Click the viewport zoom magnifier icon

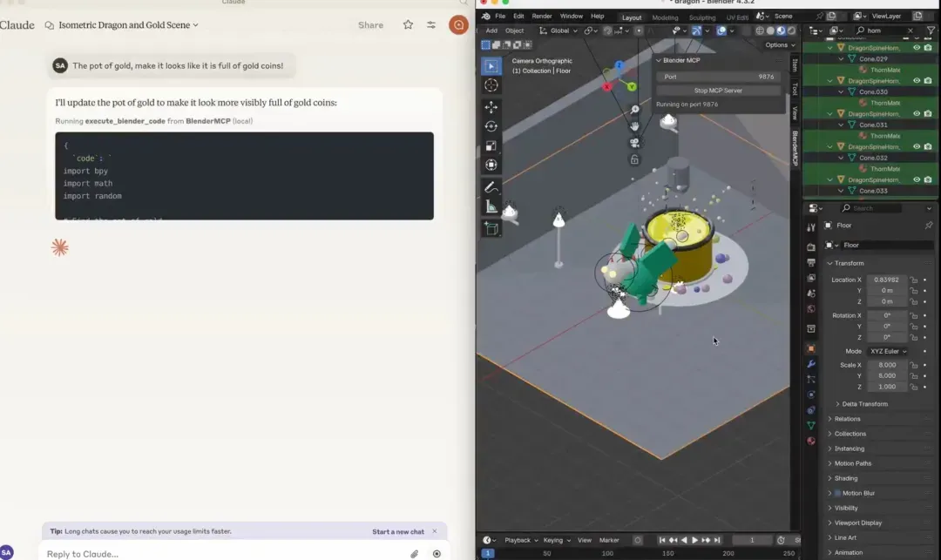pyautogui.click(x=634, y=110)
